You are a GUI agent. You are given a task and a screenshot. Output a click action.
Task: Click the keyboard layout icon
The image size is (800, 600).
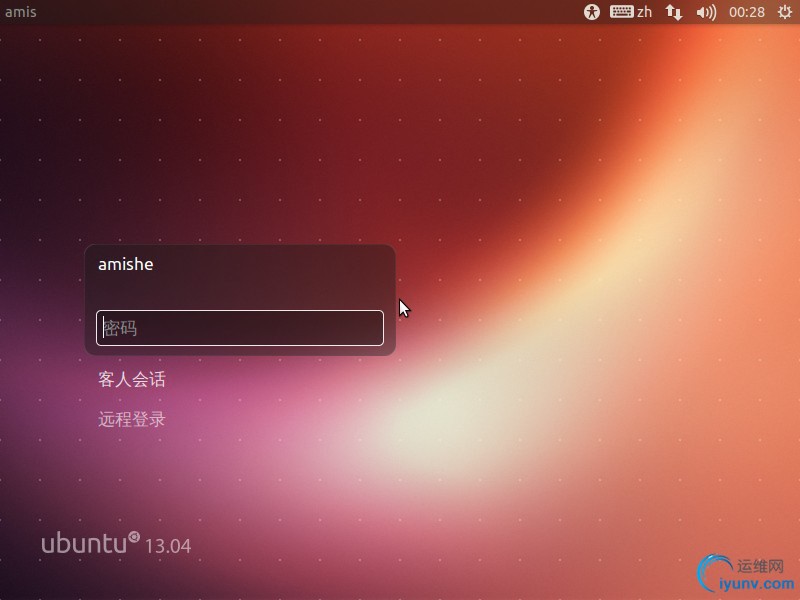coord(621,11)
